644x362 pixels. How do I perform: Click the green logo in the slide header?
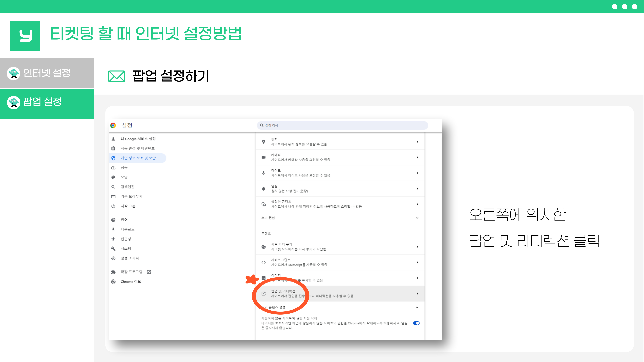[25, 36]
